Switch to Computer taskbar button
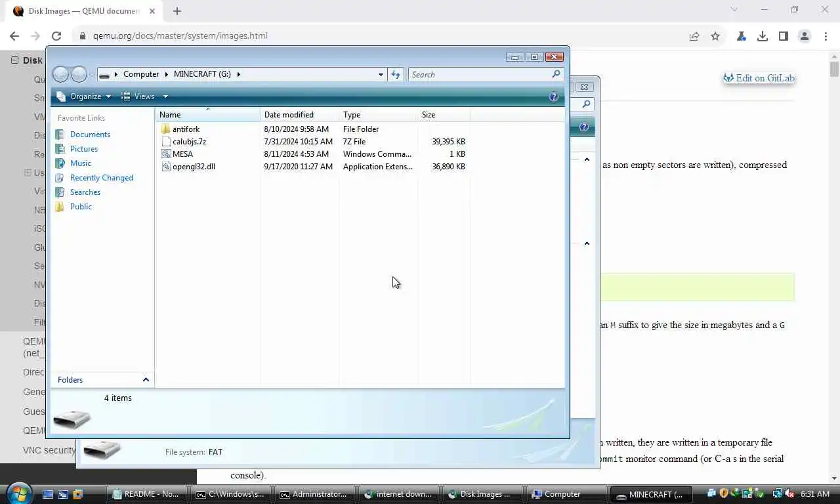Screen dimensions: 840x504 coord(567,494)
